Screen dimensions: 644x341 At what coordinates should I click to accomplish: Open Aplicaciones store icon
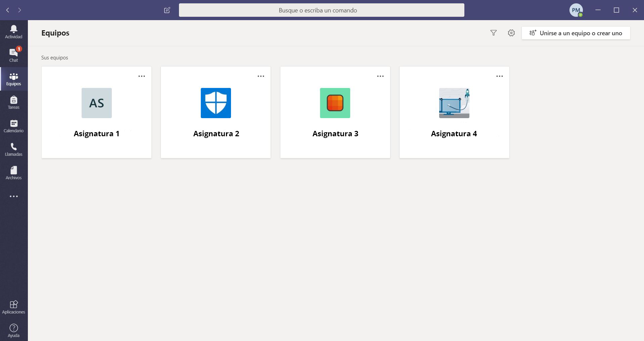click(x=13, y=307)
